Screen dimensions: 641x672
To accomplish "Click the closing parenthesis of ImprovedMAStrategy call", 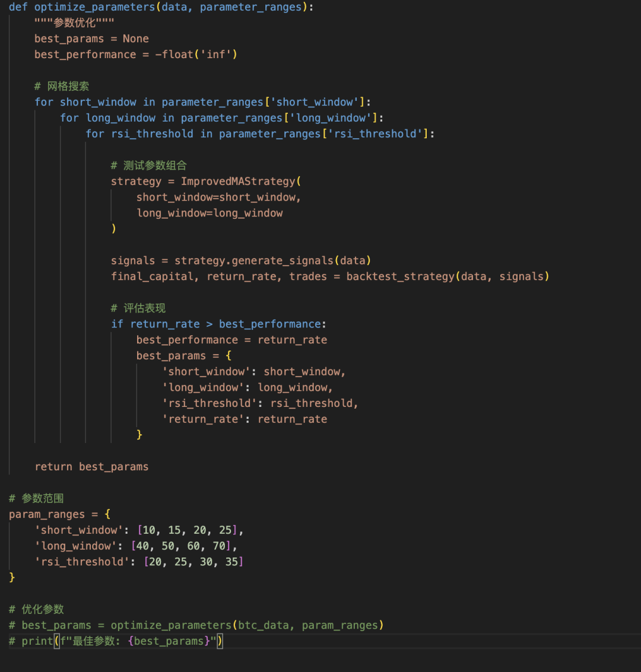I will click(113, 229).
